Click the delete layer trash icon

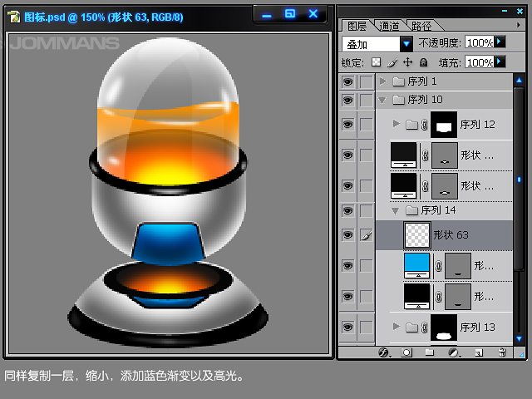(x=501, y=352)
